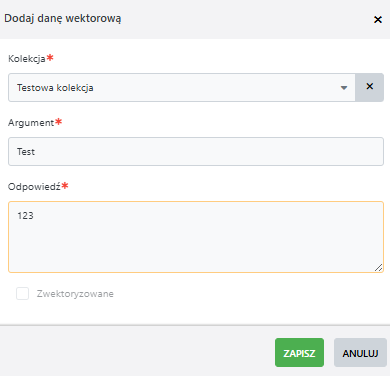Place cursor after 123 in Odpowiedź

(x=34, y=216)
